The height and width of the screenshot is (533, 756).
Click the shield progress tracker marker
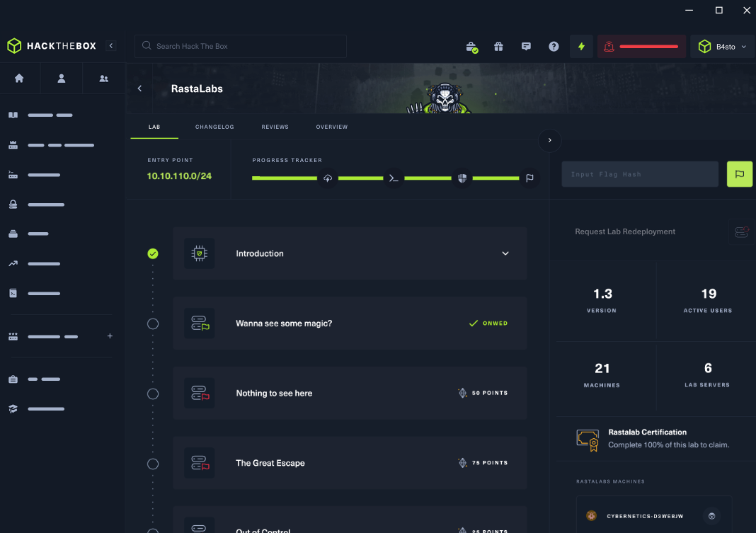462,178
